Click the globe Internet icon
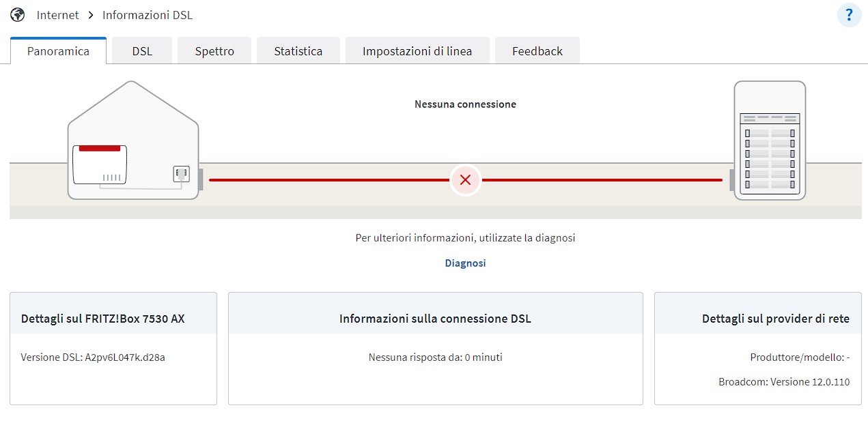Image resolution: width=868 pixels, height=440 pixels. coord(18,14)
